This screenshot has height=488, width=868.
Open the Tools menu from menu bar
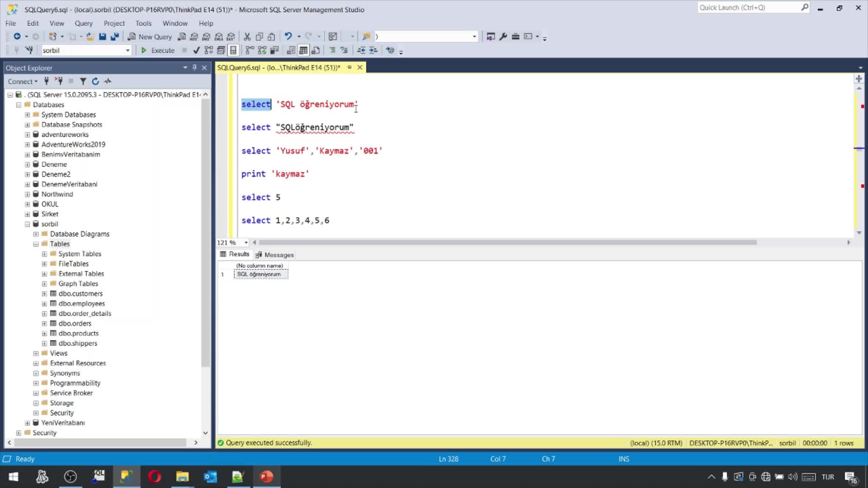coord(143,23)
